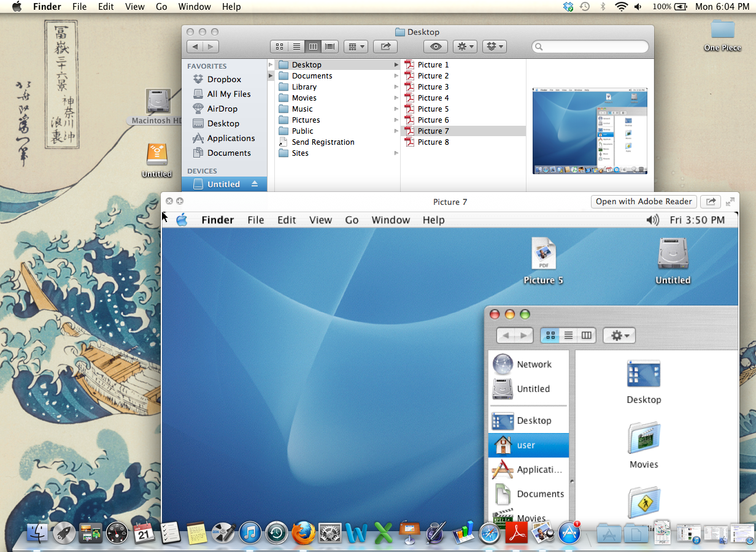Open Microsoft Word from the Dock

(x=357, y=533)
